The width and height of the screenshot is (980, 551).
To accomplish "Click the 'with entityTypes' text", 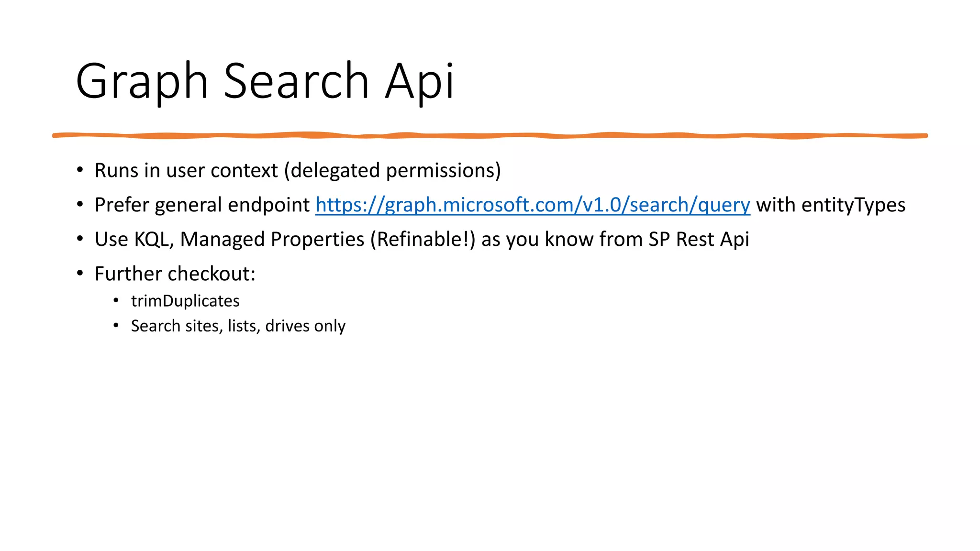I will 831,205.
